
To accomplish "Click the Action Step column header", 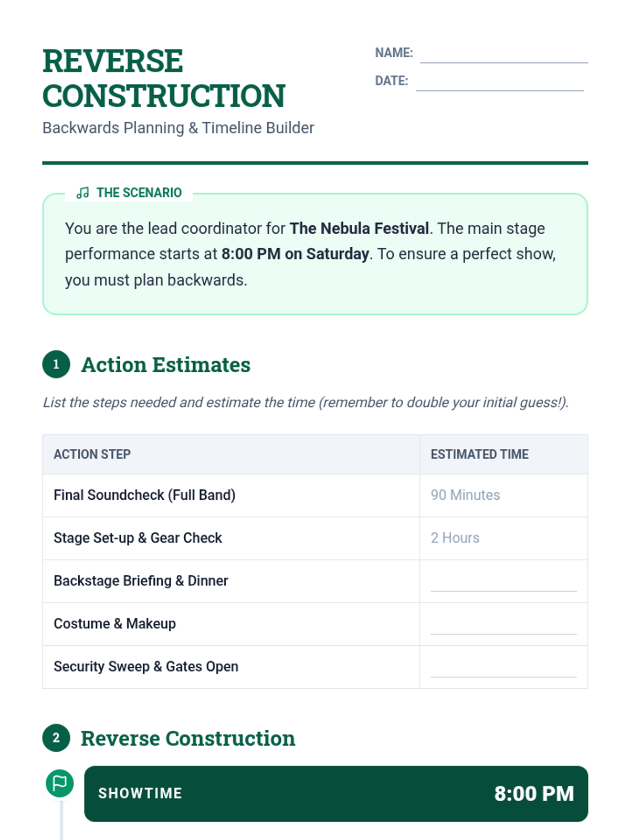I will click(x=92, y=454).
